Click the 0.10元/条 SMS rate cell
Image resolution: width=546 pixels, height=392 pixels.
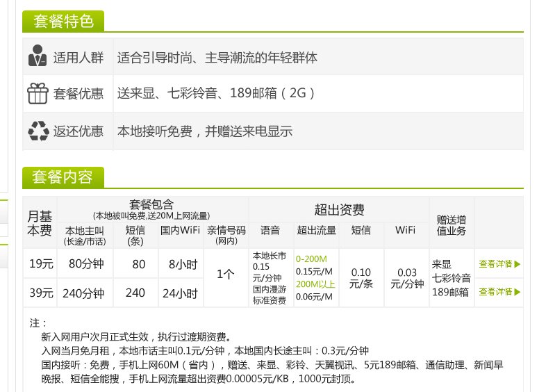(361, 278)
